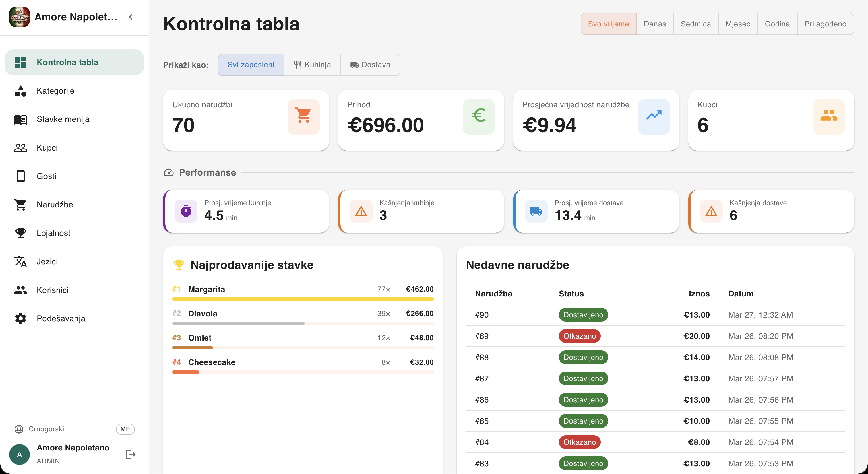Switch time filter to Danas
The width and height of the screenshot is (868, 474).
tap(654, 24)
